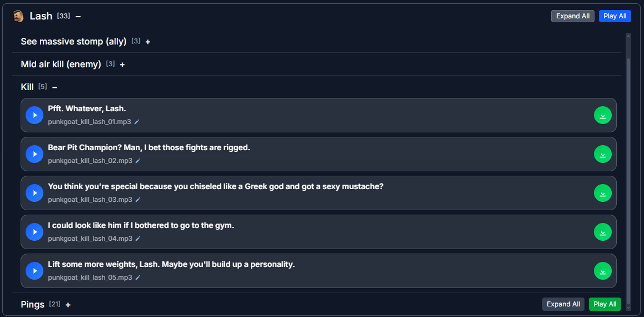This screenshot has height=317, width=644.
Task: Play the 'Bear Pit Champion' voice line
Action: 34,154
